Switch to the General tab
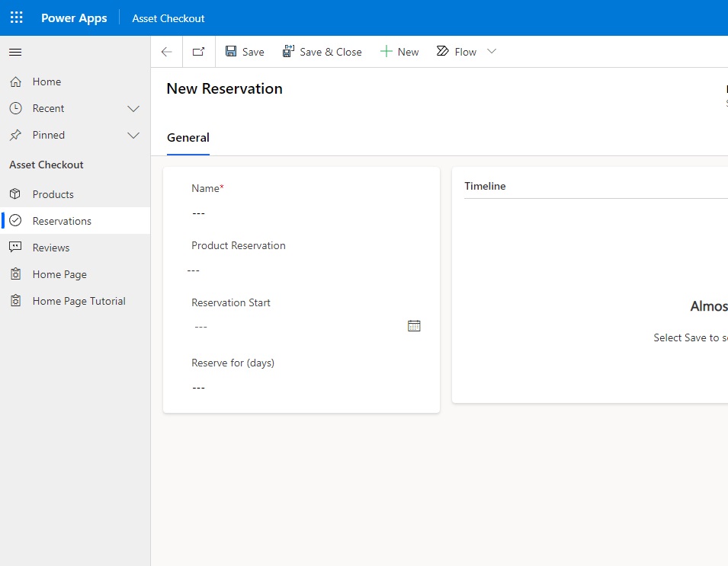Image resolution: width=728 pixels, height=566 pixels. coord(188,138)
